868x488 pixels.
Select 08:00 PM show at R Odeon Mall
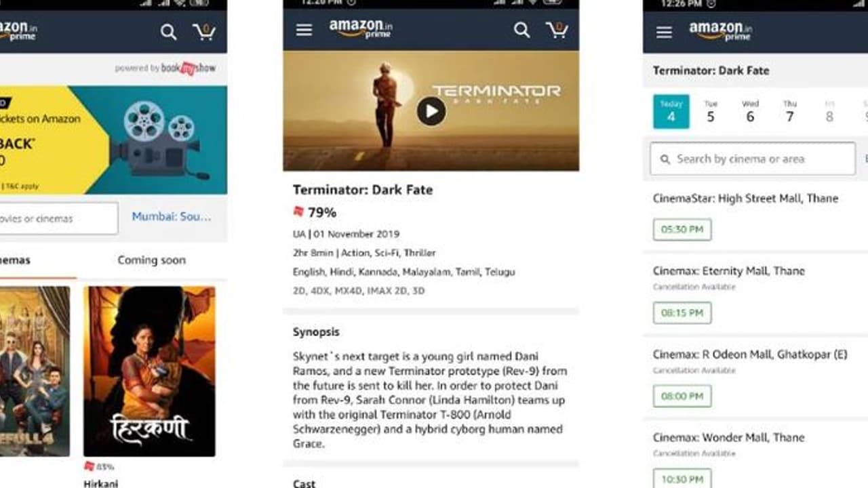tap(682, 396)
